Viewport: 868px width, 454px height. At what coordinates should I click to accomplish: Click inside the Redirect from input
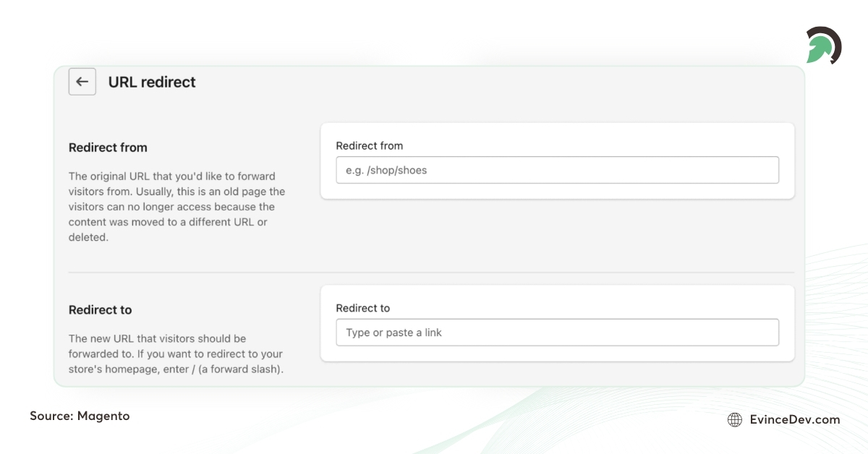click(557, 170)
